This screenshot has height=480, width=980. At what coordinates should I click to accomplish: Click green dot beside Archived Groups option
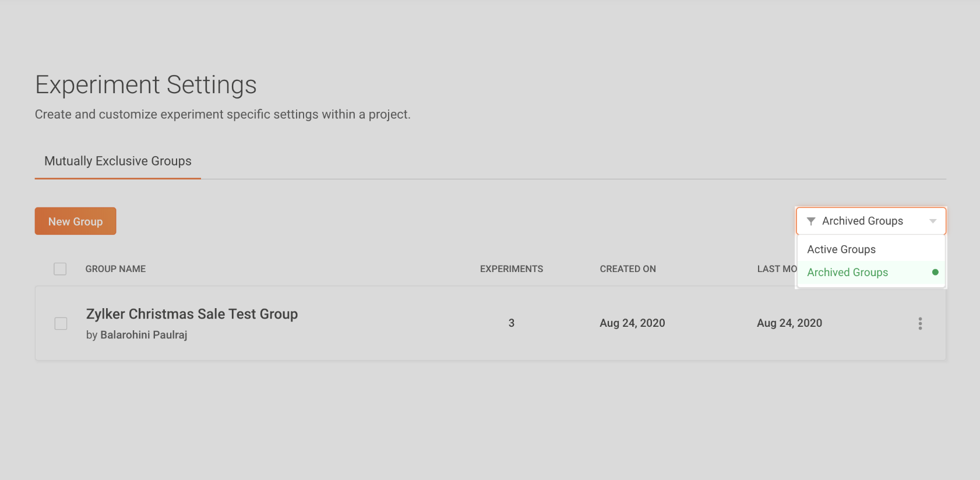(935, 272)
